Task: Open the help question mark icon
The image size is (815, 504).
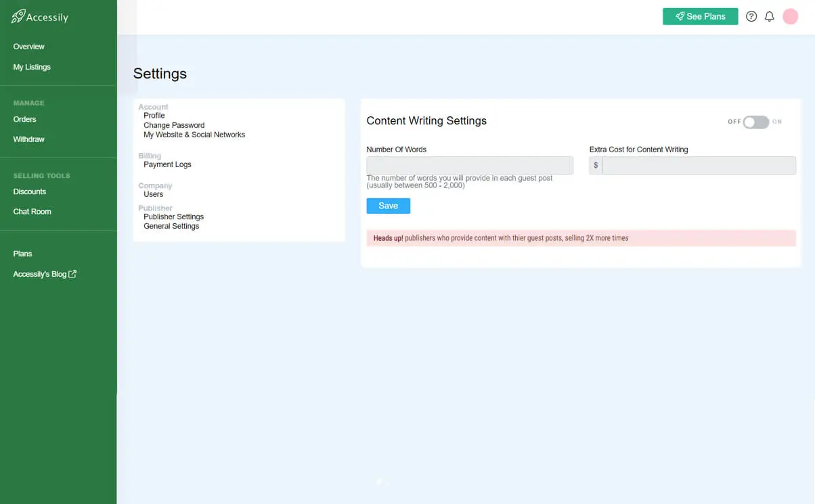Action: 751,16
